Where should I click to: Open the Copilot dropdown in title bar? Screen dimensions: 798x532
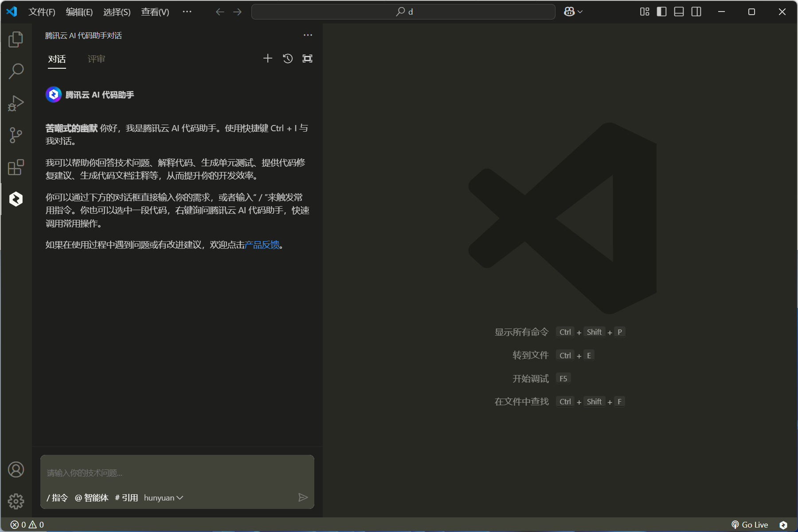point(573,12)
